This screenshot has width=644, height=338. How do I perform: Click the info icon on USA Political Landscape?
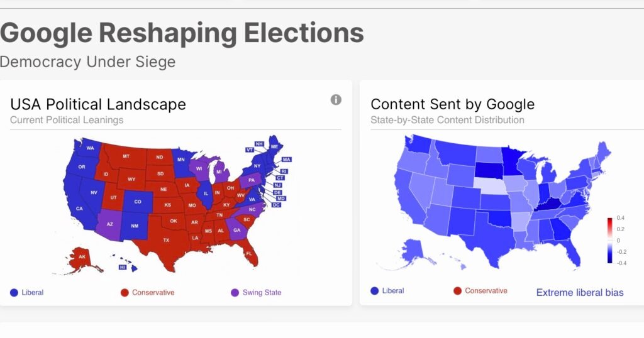point(336,99)
